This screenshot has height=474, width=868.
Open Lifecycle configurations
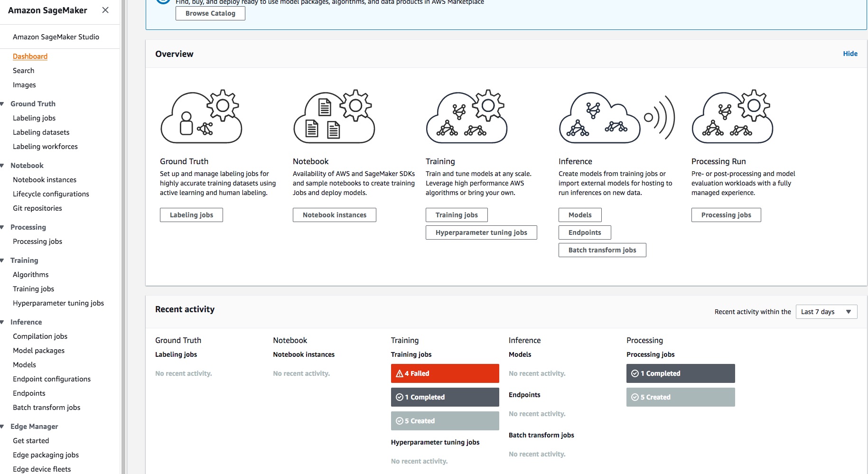[51, 194]
